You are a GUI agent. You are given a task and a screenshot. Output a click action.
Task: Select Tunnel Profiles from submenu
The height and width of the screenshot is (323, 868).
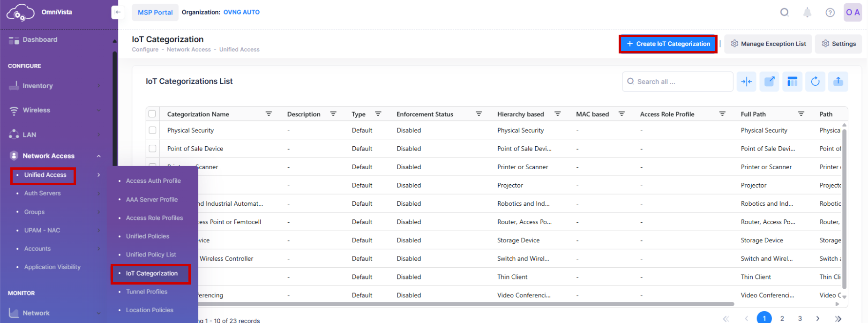pyautogui.click(x=146, y=292)
